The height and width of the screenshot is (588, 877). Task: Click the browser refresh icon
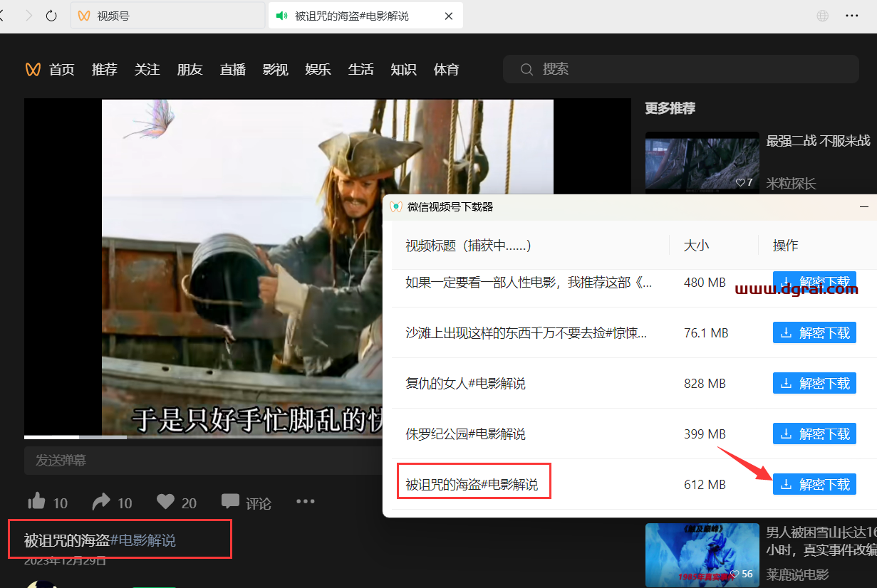[x=51, y=16]
